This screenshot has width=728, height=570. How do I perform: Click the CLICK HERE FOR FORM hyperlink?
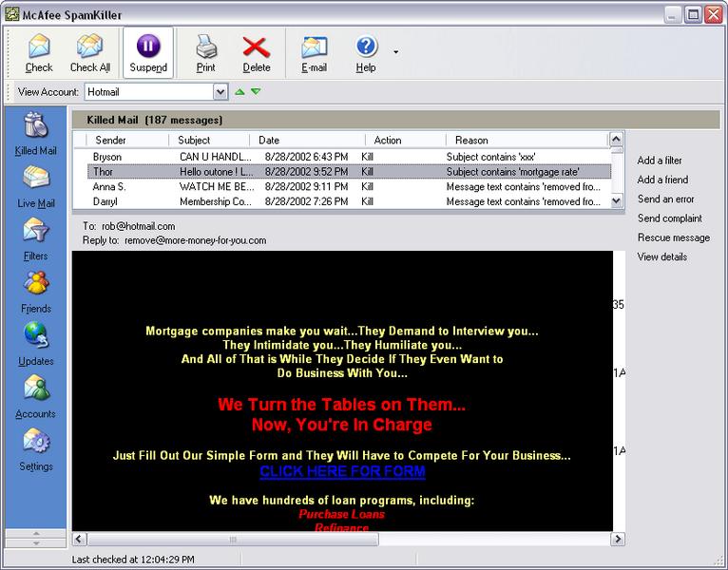click(343, 471)
